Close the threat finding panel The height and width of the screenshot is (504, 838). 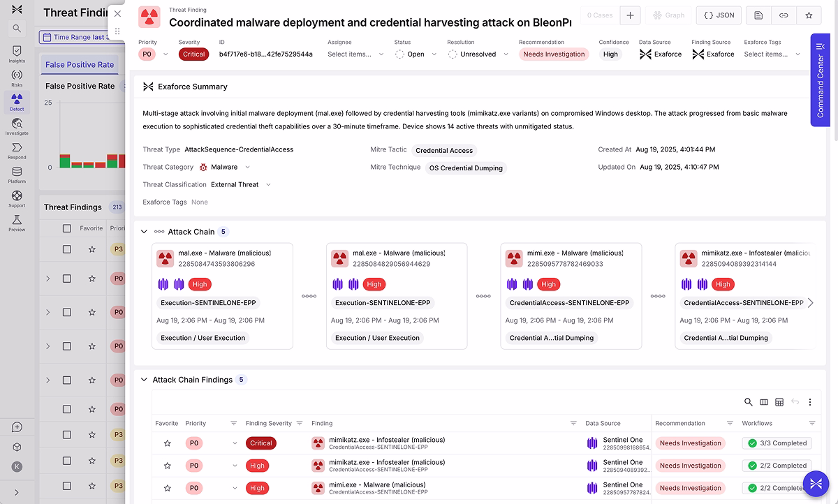pyautogui.click(x=117, y=13)
